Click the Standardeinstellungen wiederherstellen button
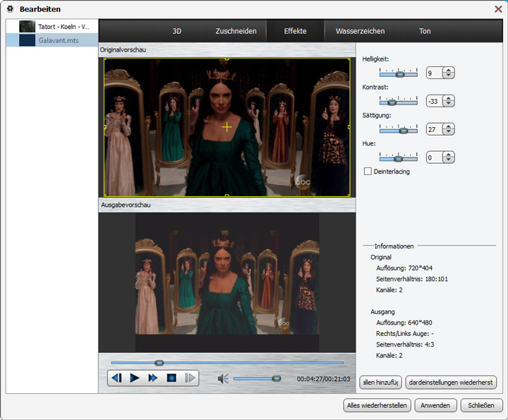This screenshot has height=420, width=508. (451, 383)
